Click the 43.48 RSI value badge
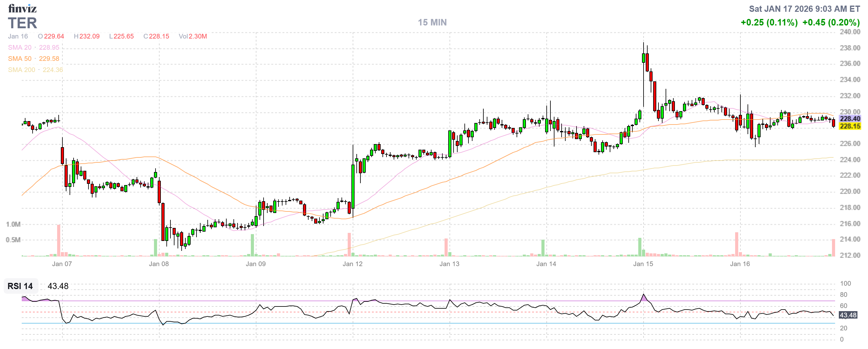 tap(848, 315)
